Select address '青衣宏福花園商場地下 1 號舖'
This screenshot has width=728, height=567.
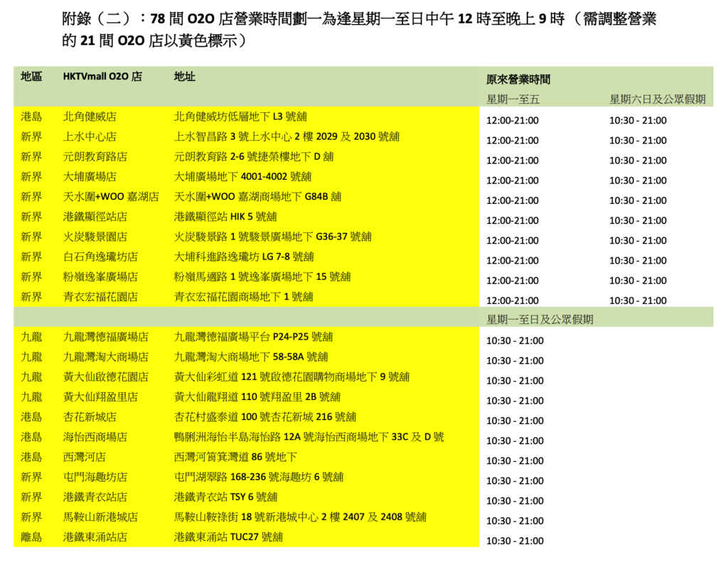[244, 296]
